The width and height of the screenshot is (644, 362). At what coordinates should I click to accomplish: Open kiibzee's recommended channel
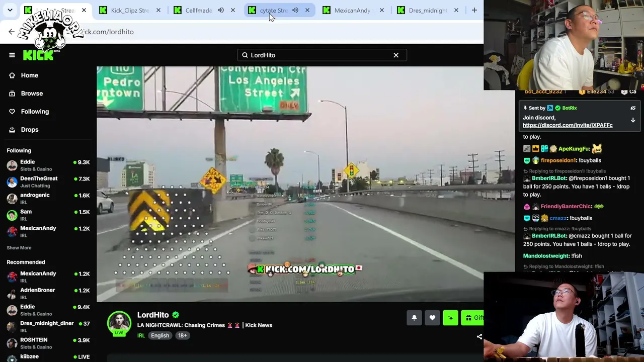48,357
